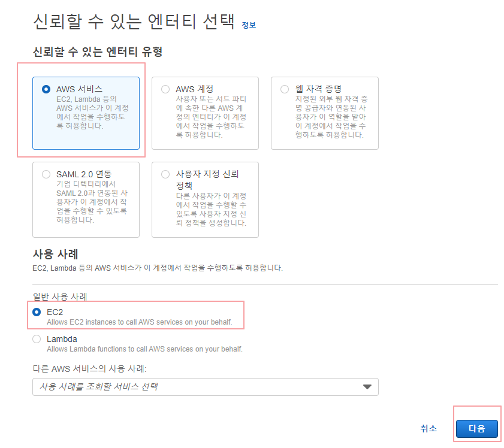Click the Lambda functions description text
Viewport: 504px width, 448px height.
[144, 349]
